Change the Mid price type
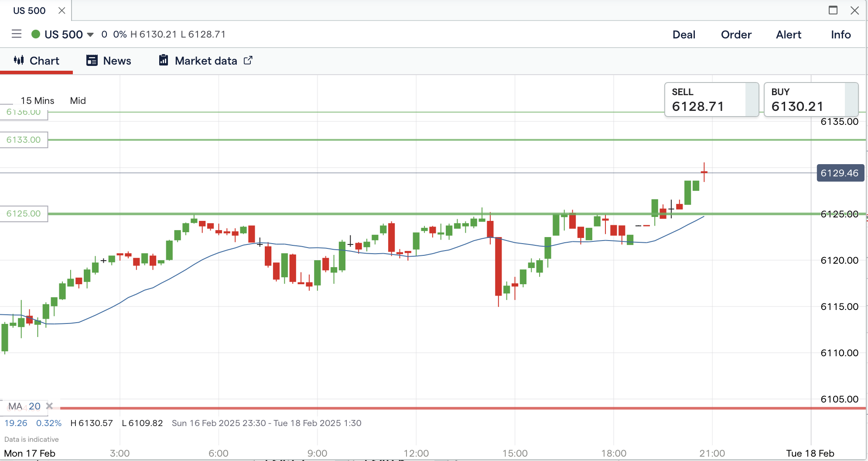The height and width of the screenshot is (461, 868). (78, 101)
